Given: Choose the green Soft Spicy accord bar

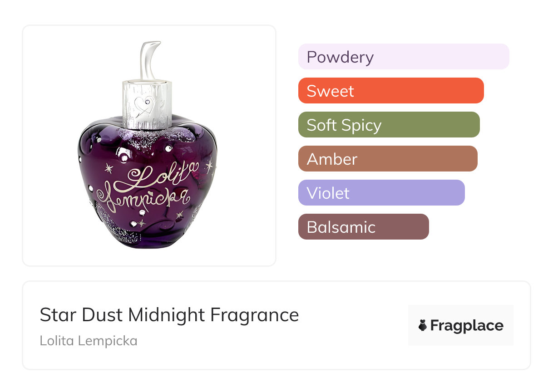Looking at the screenshot, I should pos(389,125).
